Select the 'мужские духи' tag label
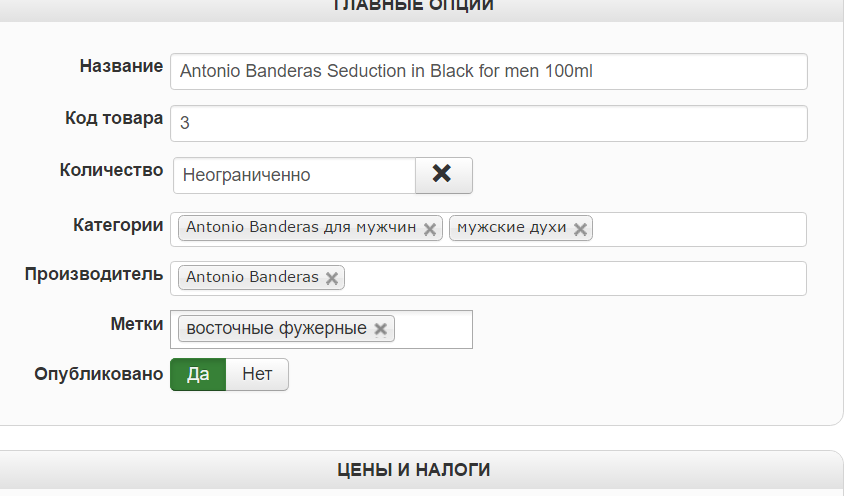This screenshot has width=867, height=496. point(512,228)
